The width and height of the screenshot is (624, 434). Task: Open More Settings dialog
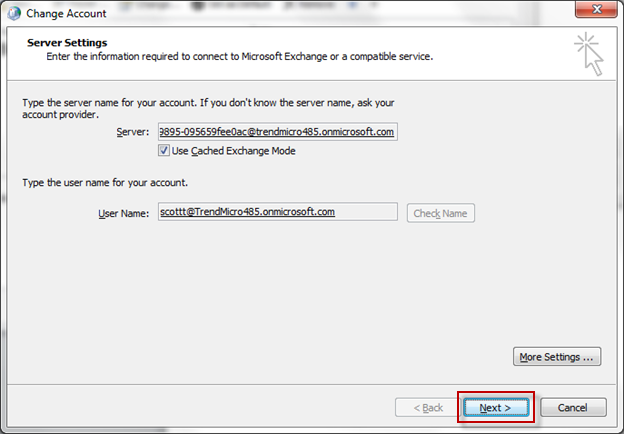(558, 357)
